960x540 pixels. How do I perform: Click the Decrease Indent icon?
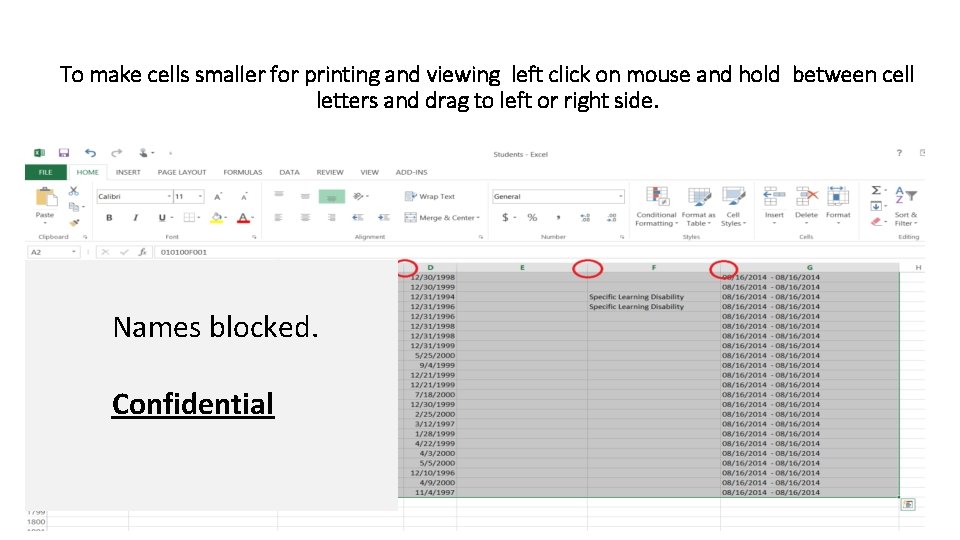tap(358, 217)
